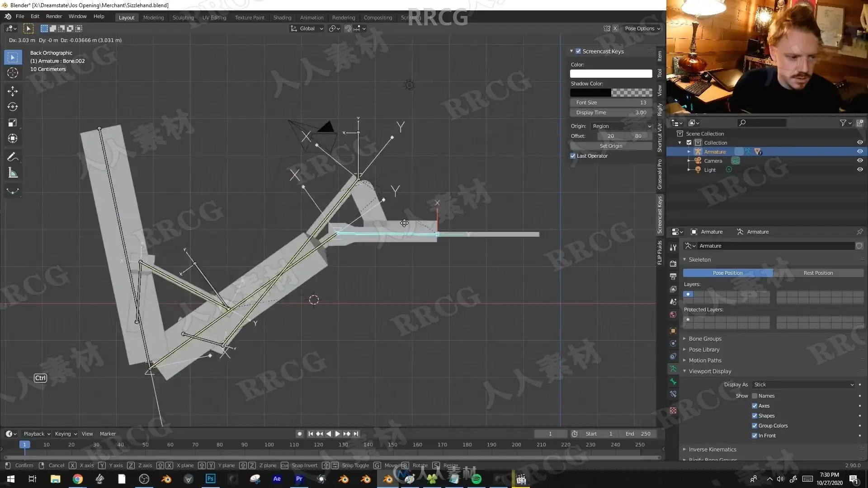The image size is (868, 488).
Task: Uncheck the Last Operator checkbox
Action: pyautogui.click(x=573, y=156)
